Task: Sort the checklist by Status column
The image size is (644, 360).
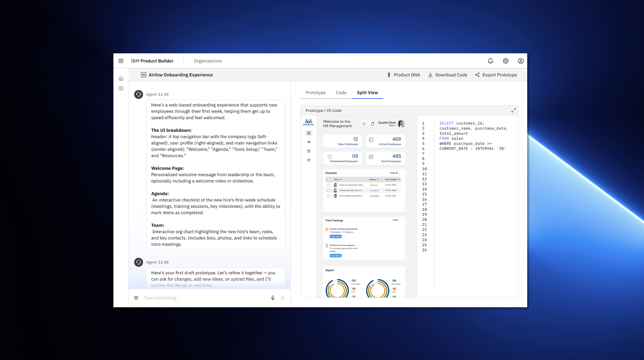Action: coord(378,179)
